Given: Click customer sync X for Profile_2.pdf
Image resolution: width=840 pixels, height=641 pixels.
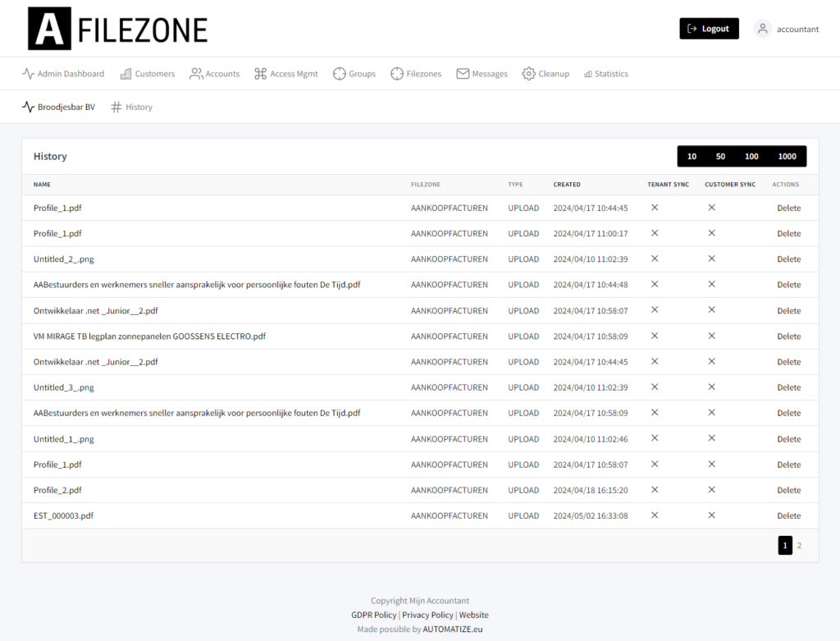Looking at the screenshot, I should click(711, 489).
